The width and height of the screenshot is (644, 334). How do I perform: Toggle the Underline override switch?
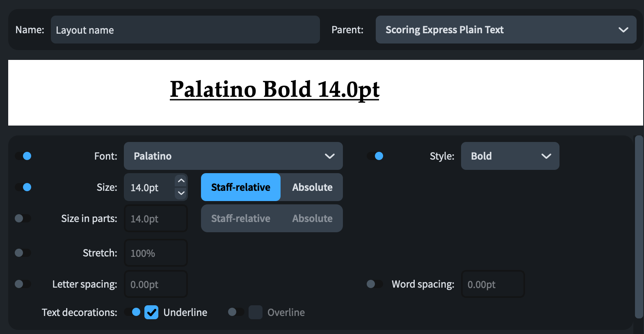(x=132, y=312)
